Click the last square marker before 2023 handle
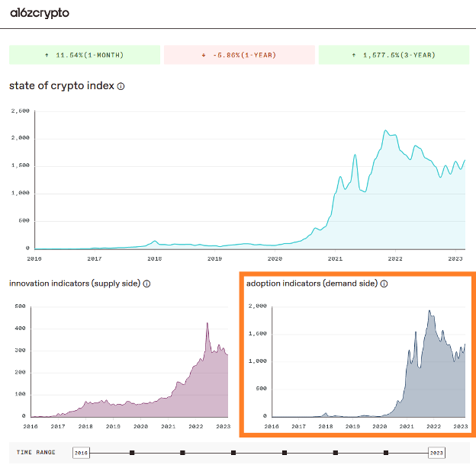The image size is (476, 468). click(x=386, y=453)
